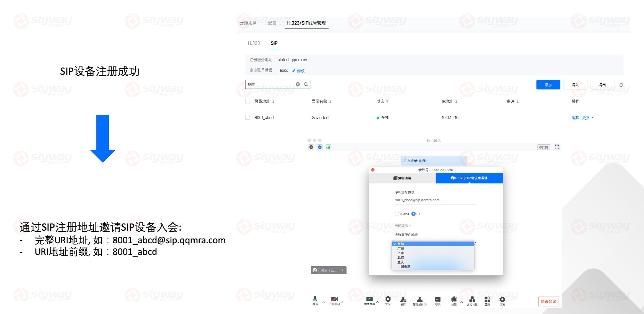Choose 自动 in the region dropdown
Viewport: 644px width, 314px height.
pos(433,244)
